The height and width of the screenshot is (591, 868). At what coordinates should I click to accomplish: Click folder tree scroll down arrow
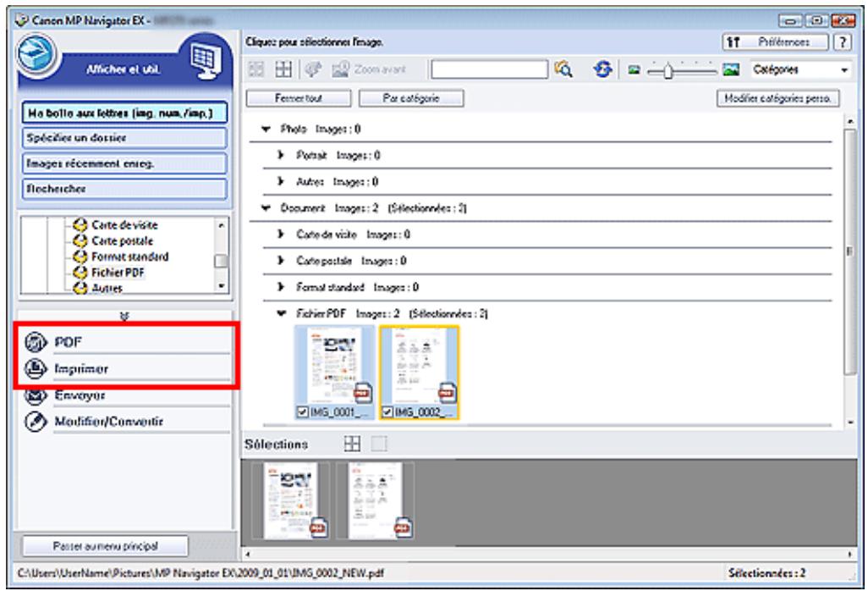[222, 286]
